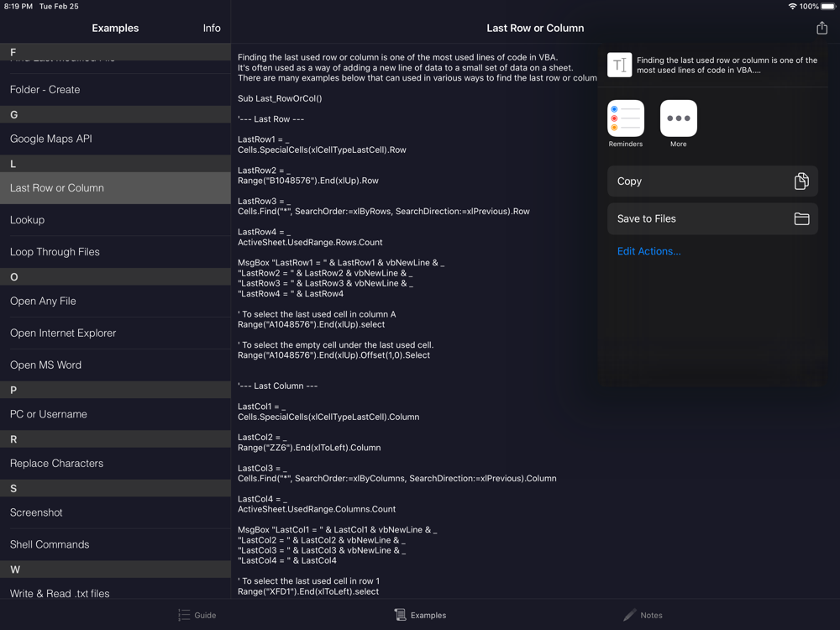Viewport: 840px width, 630px height.
Task: Choose Copy in the share sheet
Action: click(712, 181)
